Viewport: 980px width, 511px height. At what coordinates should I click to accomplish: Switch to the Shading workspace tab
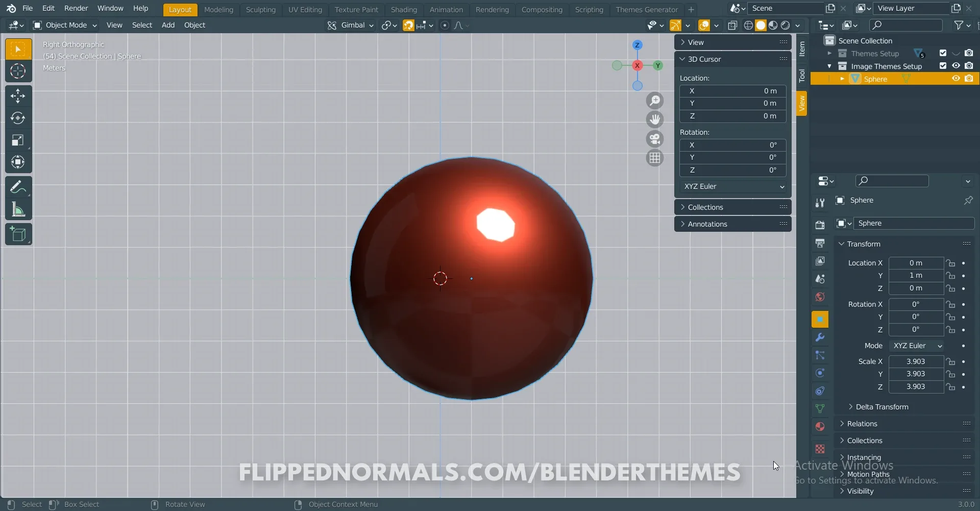click(x=404, y=9)
